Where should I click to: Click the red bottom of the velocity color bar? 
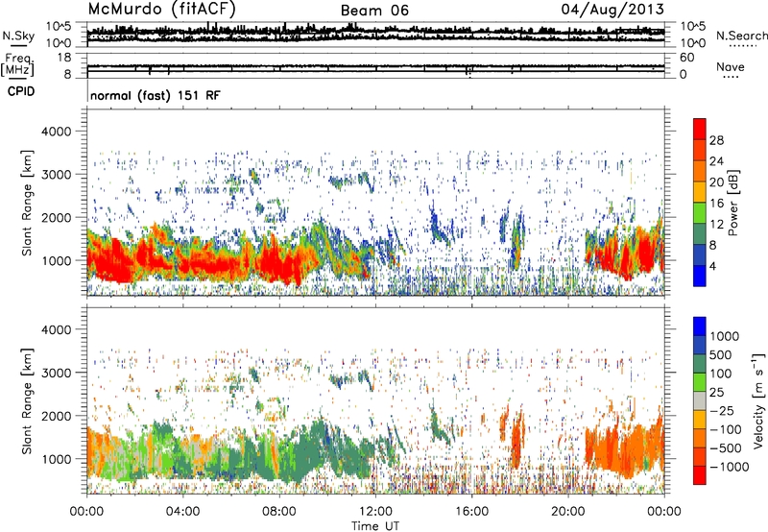(700, 475)
